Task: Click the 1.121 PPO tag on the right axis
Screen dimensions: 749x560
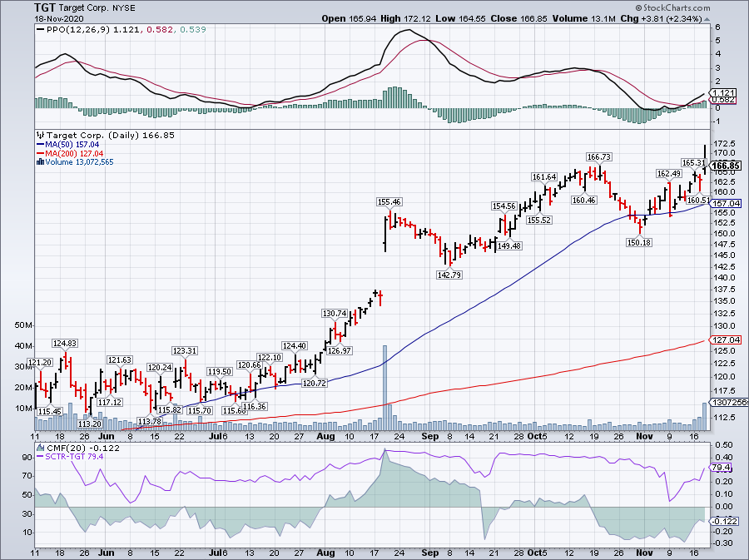Action: (724, 93)
